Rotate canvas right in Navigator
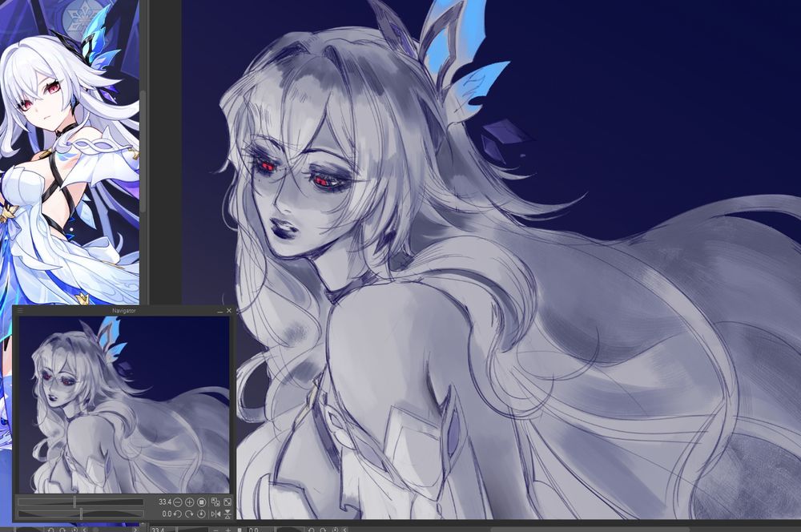Screen dimensions: 801x532 pos(189,514)
